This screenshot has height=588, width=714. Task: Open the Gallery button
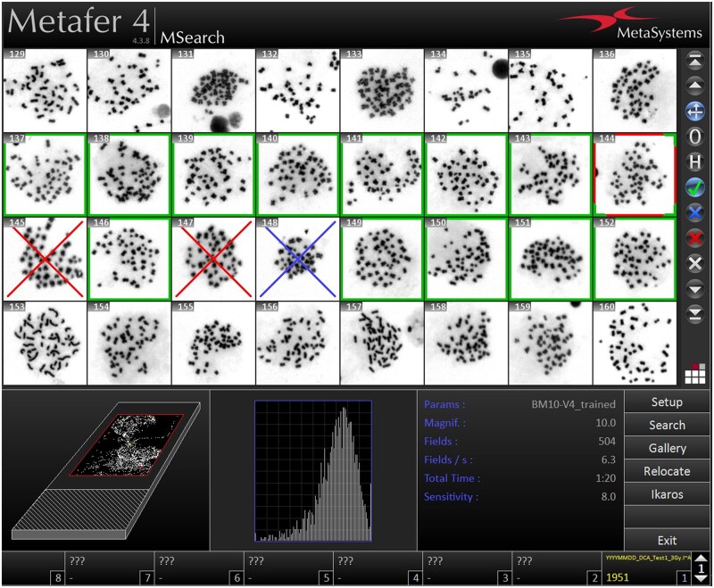coord(667,448)
